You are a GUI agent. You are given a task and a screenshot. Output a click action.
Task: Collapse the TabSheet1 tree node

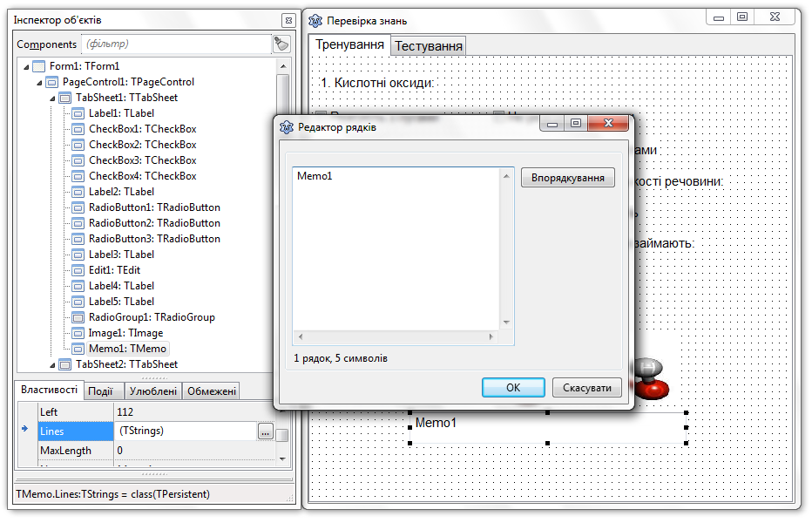tap(52, 98)
